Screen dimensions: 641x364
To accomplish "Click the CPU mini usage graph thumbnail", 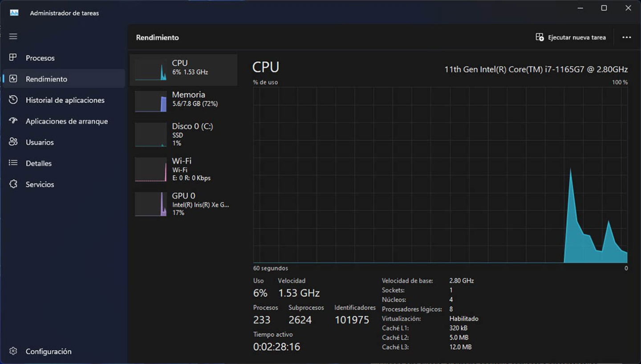I will 151,70.
